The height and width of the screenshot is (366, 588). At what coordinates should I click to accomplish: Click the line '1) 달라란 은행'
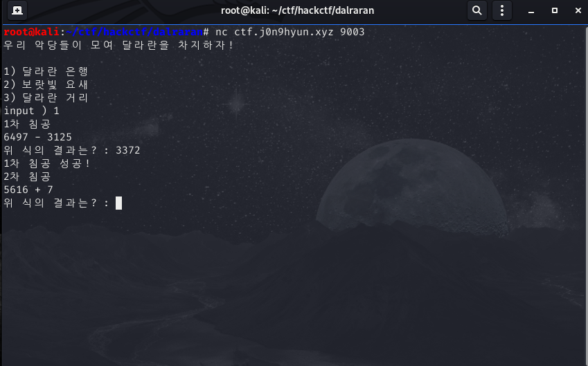click(46, 71)
